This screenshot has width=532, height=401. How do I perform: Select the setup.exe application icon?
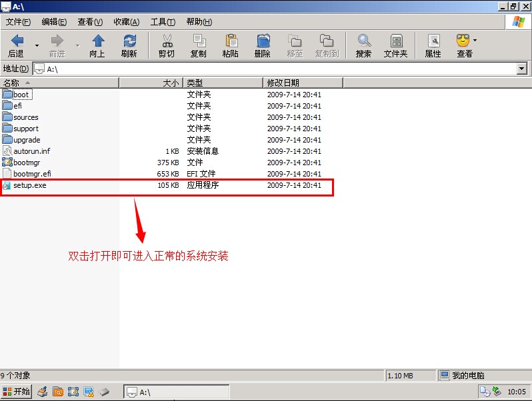pyautogui.click(x=7, y=185)
